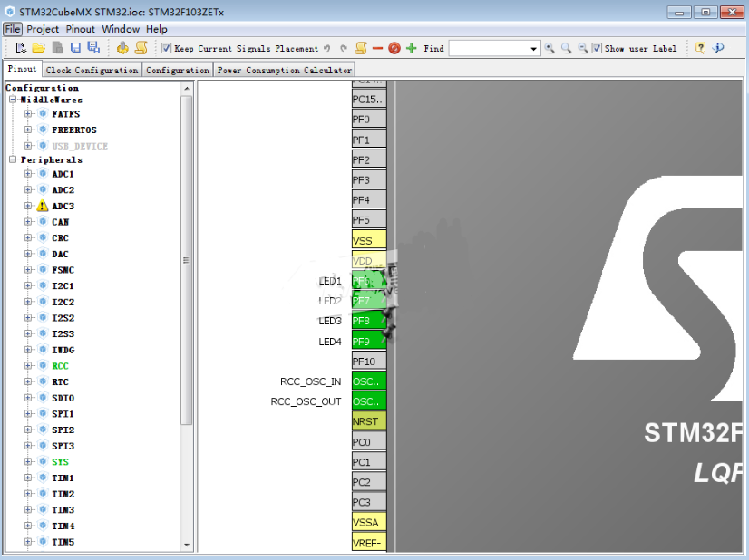The image size is (749, 560).
Task: Select the OSC pin for RCC_OSC_IN
Action: point(369,381)
